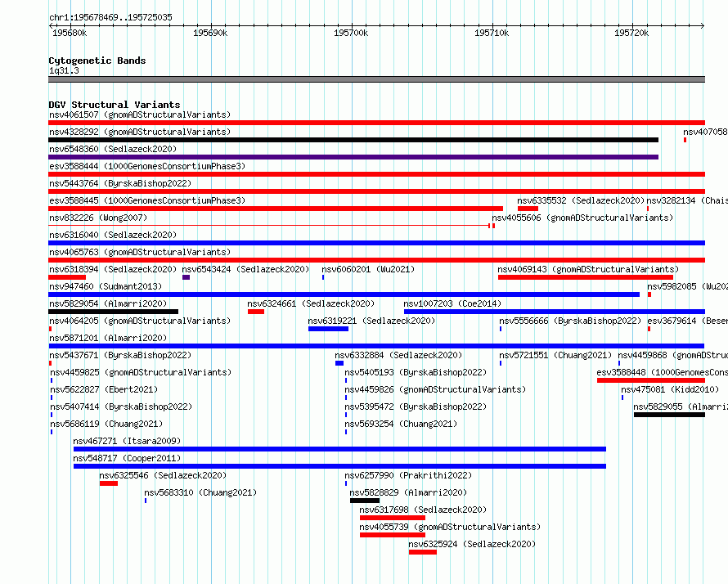Click the 195680k ruler tick label
Viewport: 728px width, 584px height.
(70, 33)
